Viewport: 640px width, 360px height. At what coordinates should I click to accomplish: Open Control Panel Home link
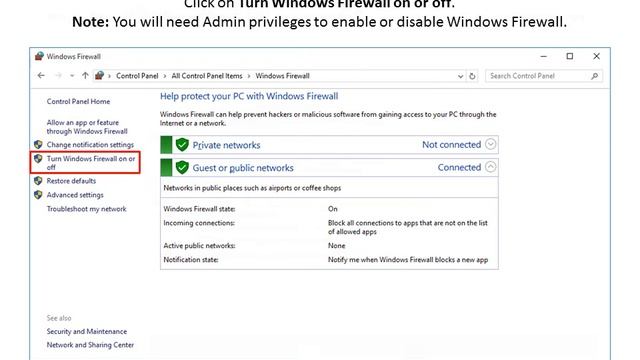pos(78,102)
